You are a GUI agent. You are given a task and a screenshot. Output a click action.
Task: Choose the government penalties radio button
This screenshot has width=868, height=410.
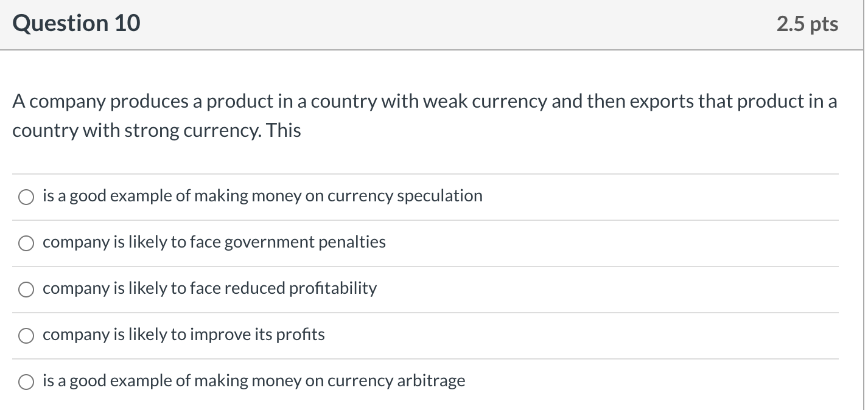point(26,243)
